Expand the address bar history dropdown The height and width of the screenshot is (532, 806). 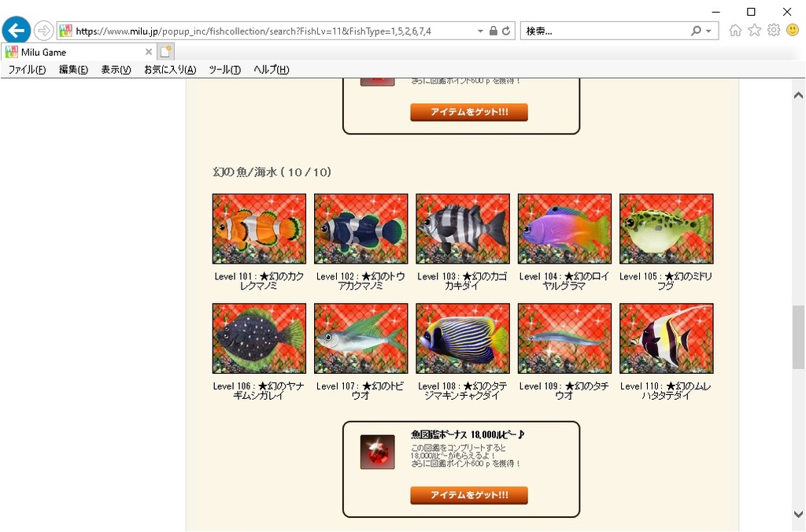(480, 31)
